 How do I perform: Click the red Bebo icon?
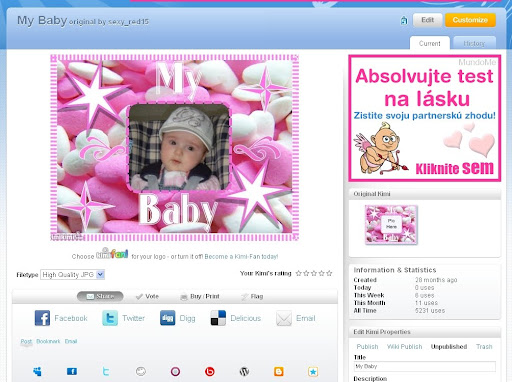click(210, 371)
